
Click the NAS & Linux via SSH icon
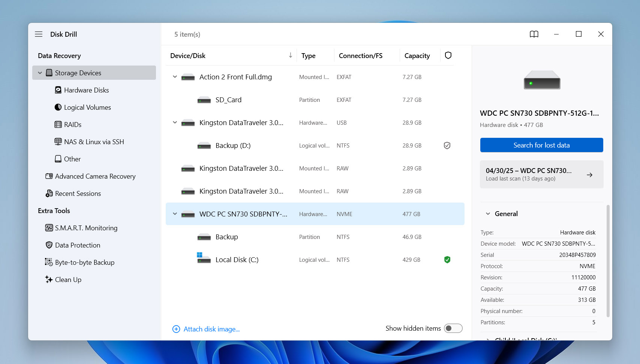[x=58, y=142]
